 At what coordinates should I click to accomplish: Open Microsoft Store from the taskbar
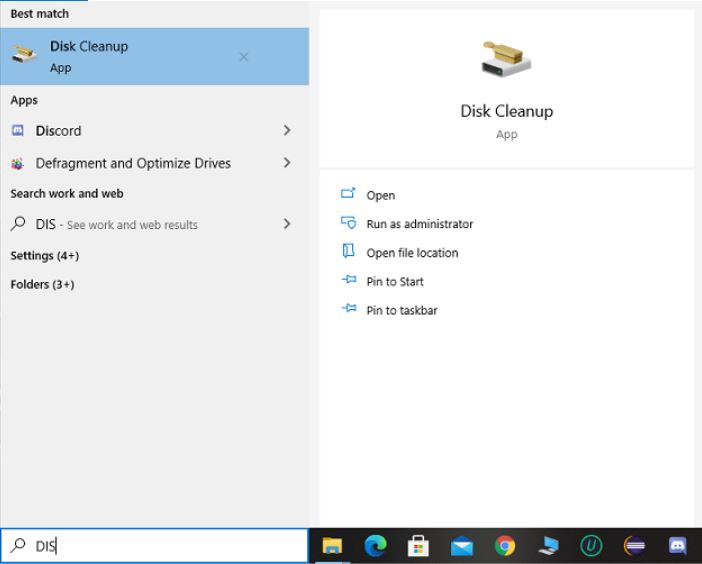click(418, 546)
